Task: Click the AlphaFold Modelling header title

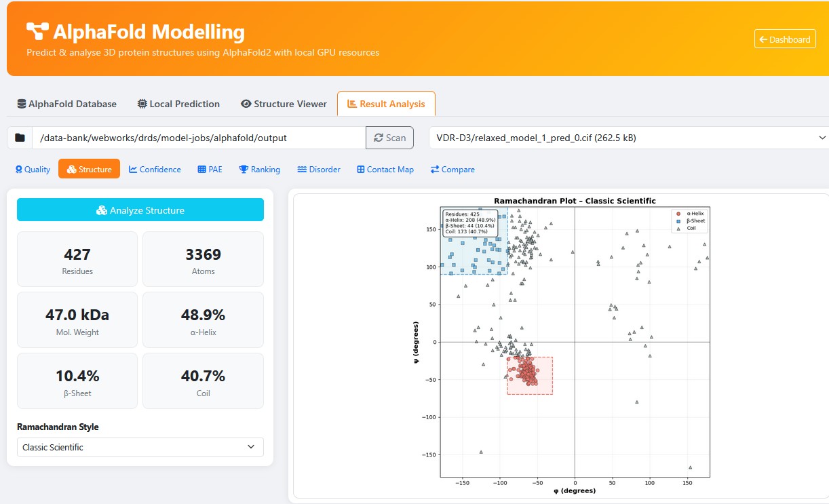Action: pos(149,32)
